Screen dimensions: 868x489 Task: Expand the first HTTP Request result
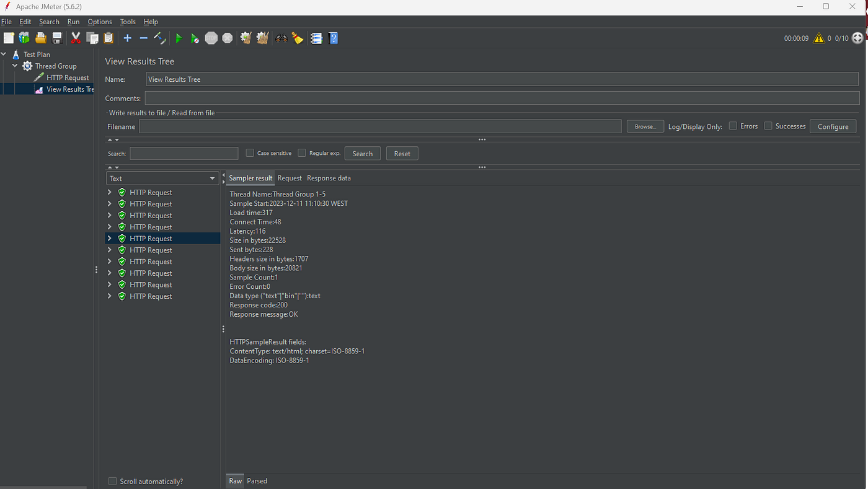pyautogui.click(x=110, y=192)
